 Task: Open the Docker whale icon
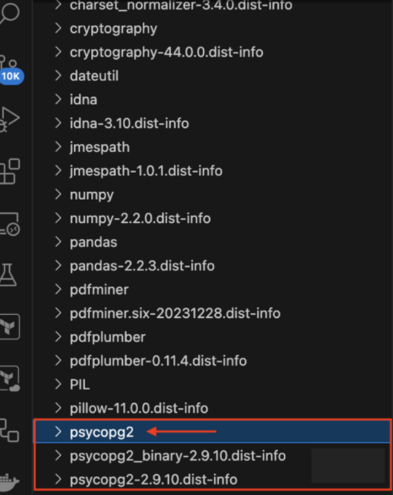pos(9,482)
